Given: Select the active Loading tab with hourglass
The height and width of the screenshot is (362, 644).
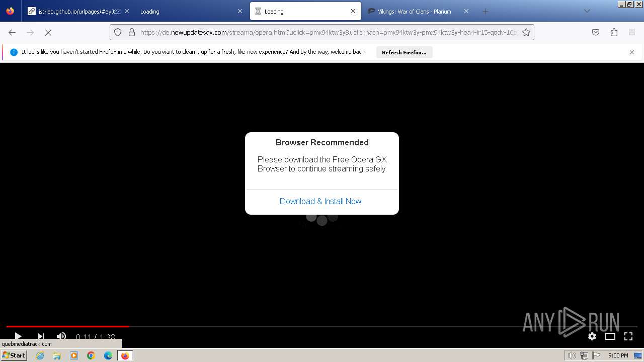Looking at the screenshot, I should point(305,11).
